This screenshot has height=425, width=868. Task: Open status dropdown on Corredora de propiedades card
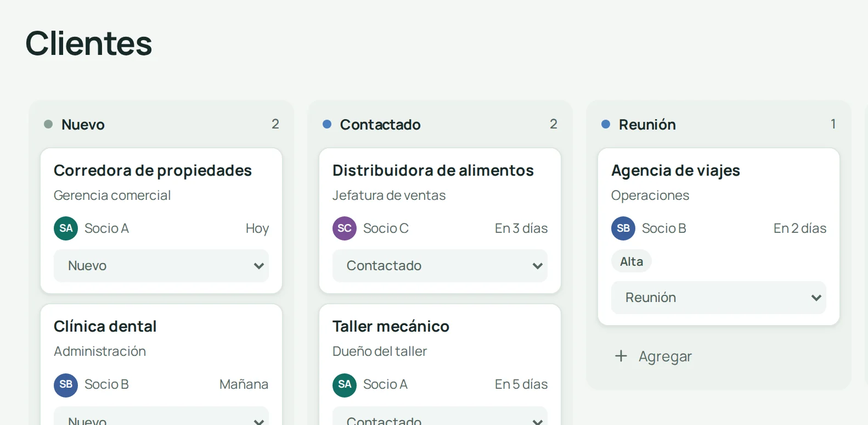[161, 266]
